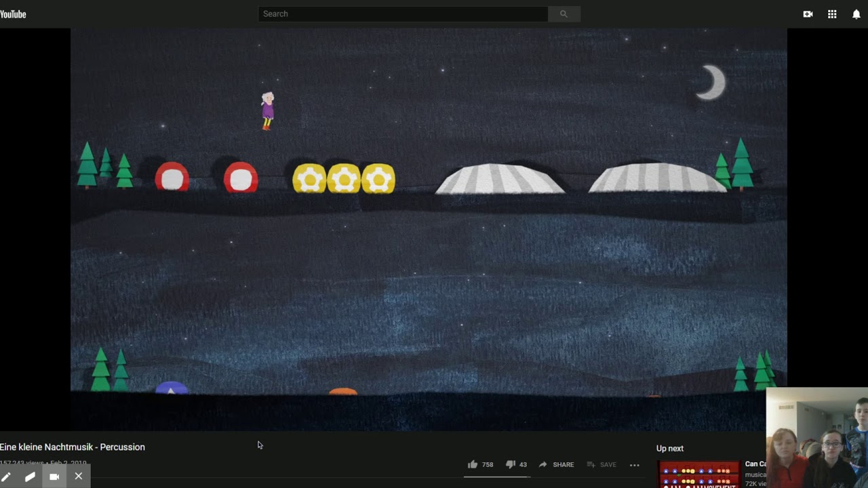Click the like count 758
868x488 pixels.
(x=488, y=465)
